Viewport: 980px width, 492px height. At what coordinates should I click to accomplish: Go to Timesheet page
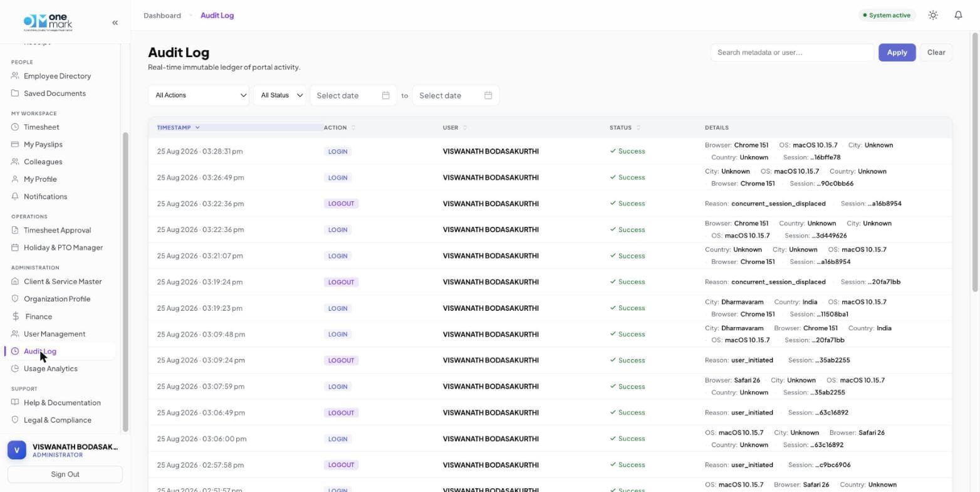click(41, 127)
